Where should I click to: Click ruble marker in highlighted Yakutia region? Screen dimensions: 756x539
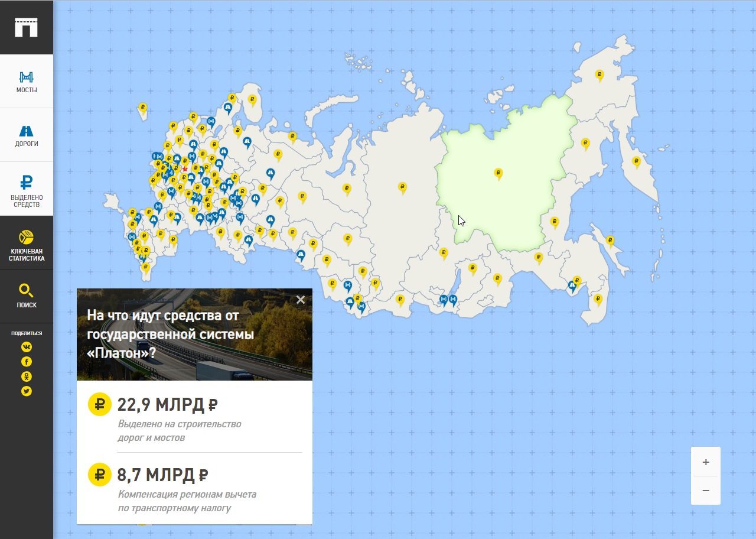click(498, 173)
